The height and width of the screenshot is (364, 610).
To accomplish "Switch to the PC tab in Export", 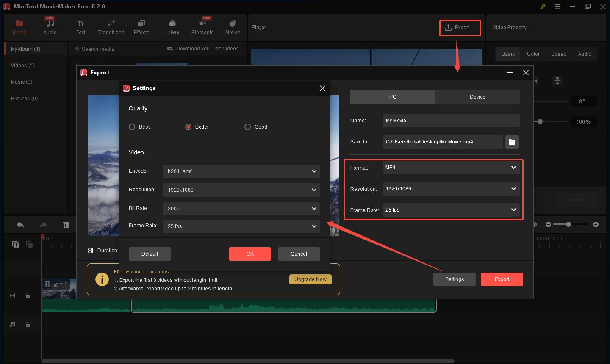I will (393, 97).
